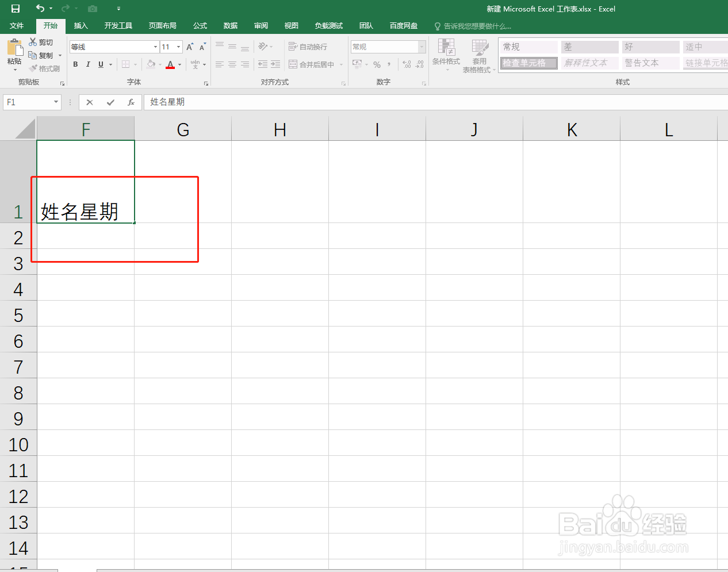This screenshot has height=572, width=728.
Task: Toggle align text right
Action: (x=245, y=64)
